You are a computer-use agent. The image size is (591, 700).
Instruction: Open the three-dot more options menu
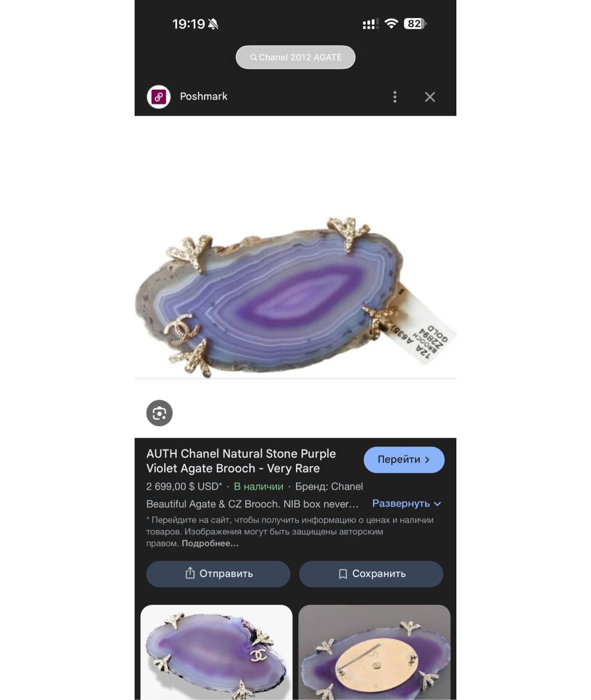tap(395, 97)
